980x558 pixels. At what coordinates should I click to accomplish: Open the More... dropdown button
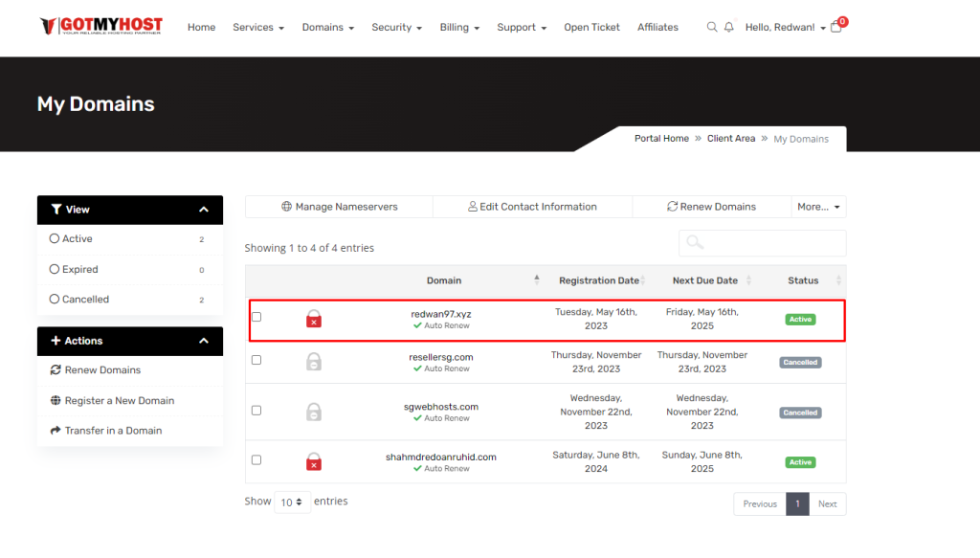tap(818, 207)
